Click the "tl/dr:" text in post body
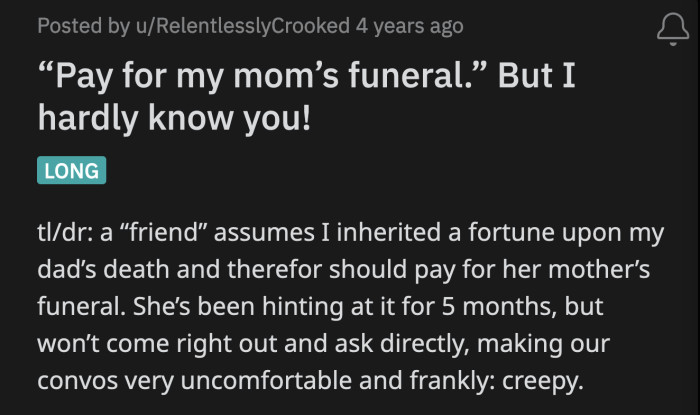Screen dimensions: 700x415 pyautogui.click(x=67, y=234)
